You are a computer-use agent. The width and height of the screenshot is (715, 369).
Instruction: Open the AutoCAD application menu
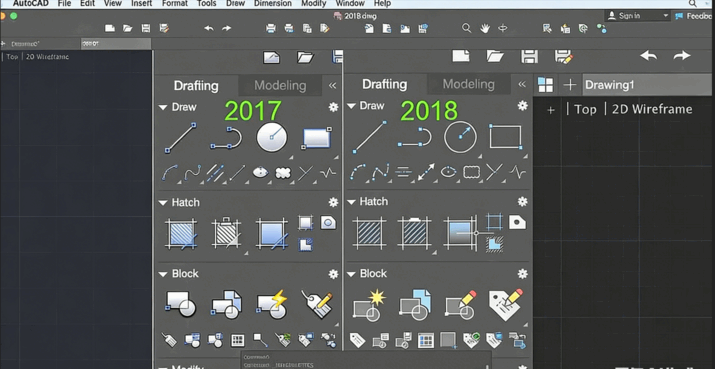[x=31, y=4]
